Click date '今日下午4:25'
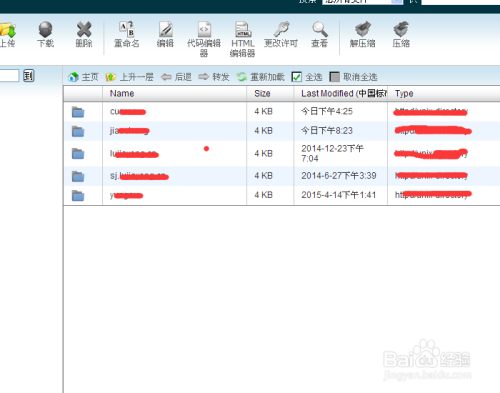This screenshot has height=393, width=500. 327,111
